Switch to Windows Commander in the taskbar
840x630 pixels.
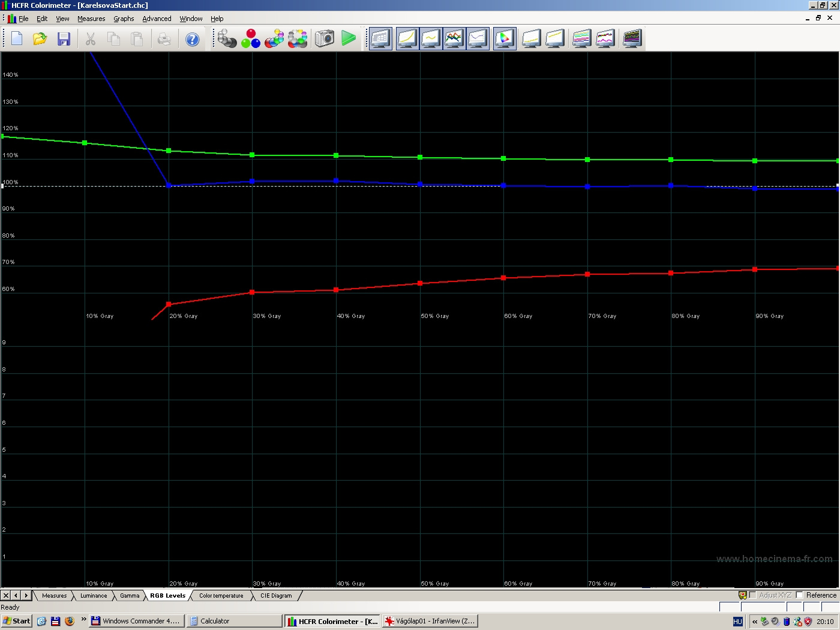tap(136, 621)
